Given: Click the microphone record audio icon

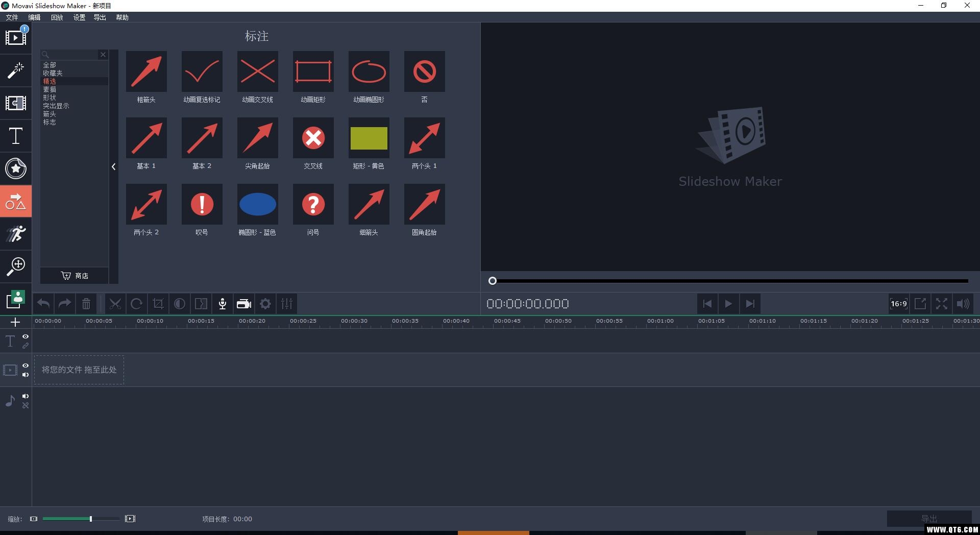Looking at the screenshot, I should pos(223,304).
